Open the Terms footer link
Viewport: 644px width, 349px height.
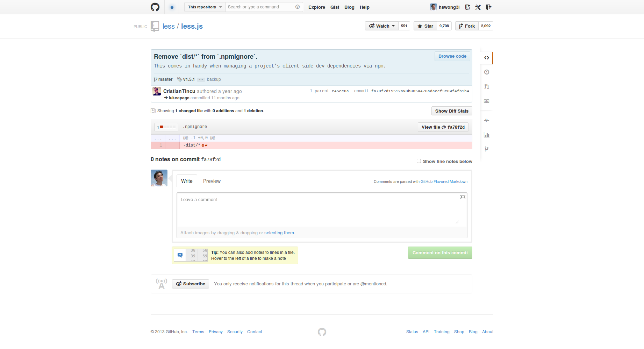[198, 332]
